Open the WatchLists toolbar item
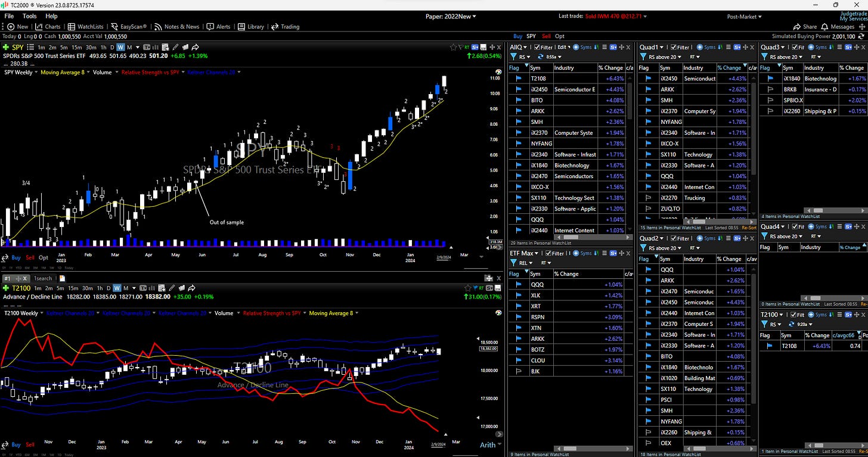The width and height of the screenshot is (868, 457). [86, 27]
